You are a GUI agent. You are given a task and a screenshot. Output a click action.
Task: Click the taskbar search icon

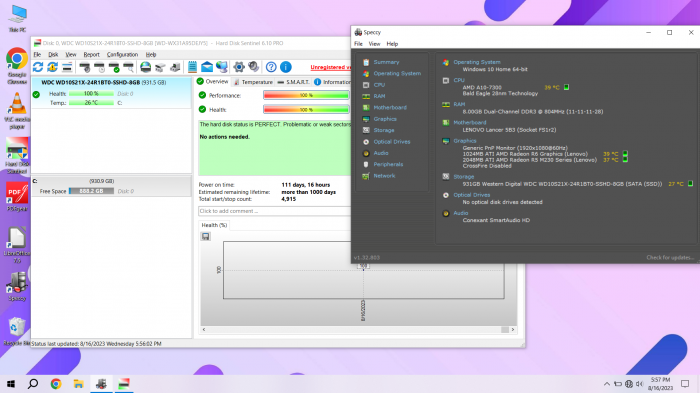(x=33, y=384)
